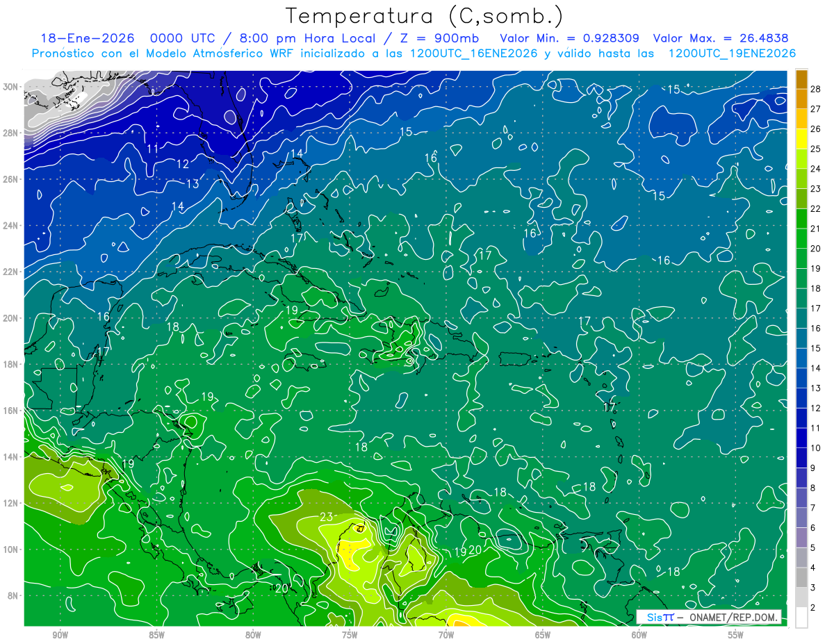This screenshot has width=834, height=644.
Task: Click the "16N" latitude axis label
Action: pos(10,411)
